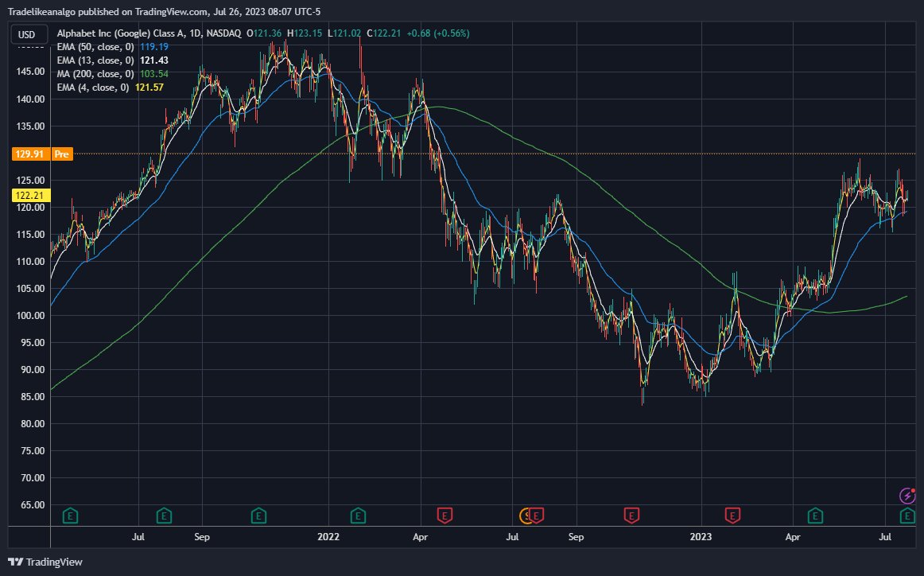Click the 115.00 price axis label

pyautogui.click(x=31, y=234)
